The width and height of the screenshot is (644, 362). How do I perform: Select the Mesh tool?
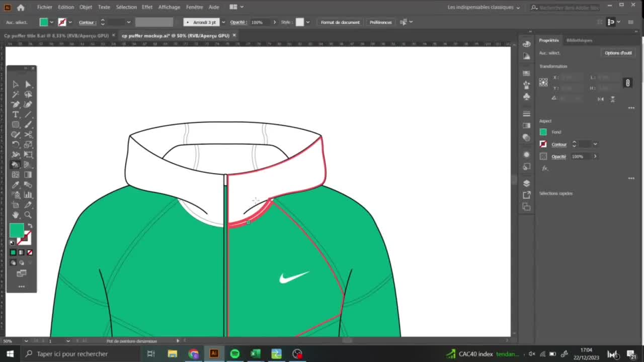click(x=16, y=175)
